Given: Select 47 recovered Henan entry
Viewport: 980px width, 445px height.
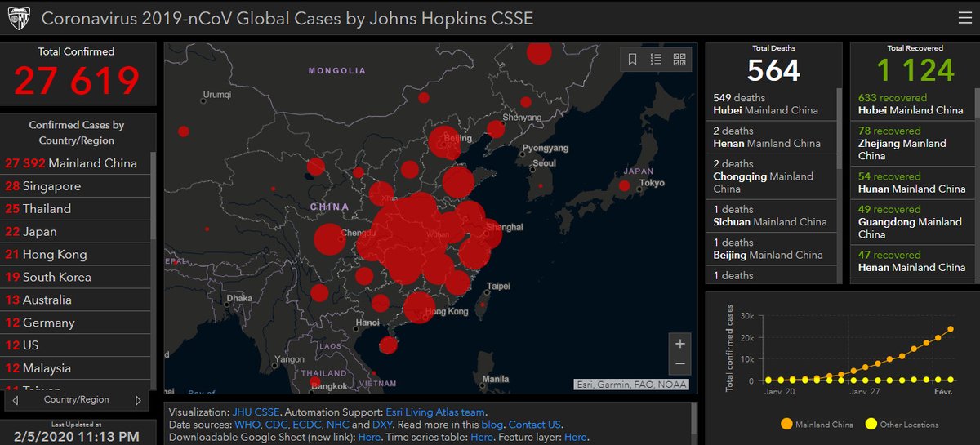Looking at the screenshot, I should (911, 261).
